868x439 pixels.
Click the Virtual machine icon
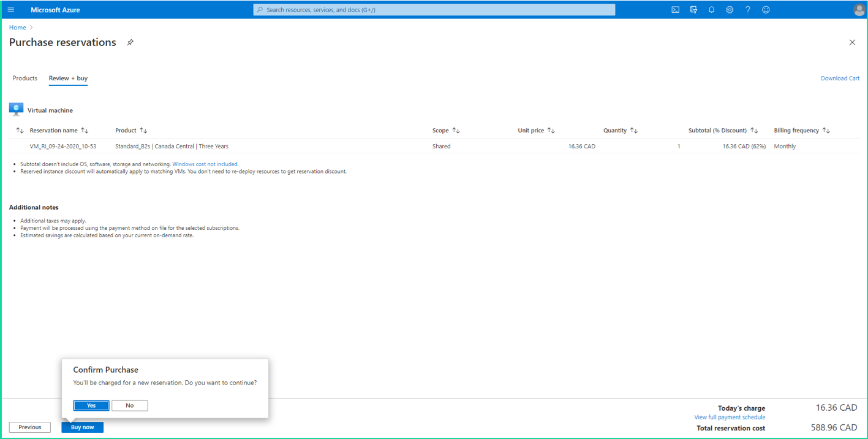coord(17,110)
